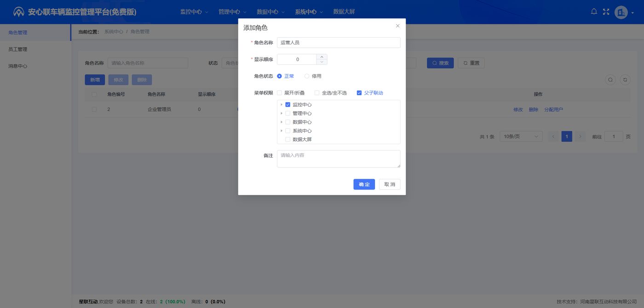The image size is (644, 308).
Task: Check the 管理中心 tree checkbox
Action: pos(288,114)
